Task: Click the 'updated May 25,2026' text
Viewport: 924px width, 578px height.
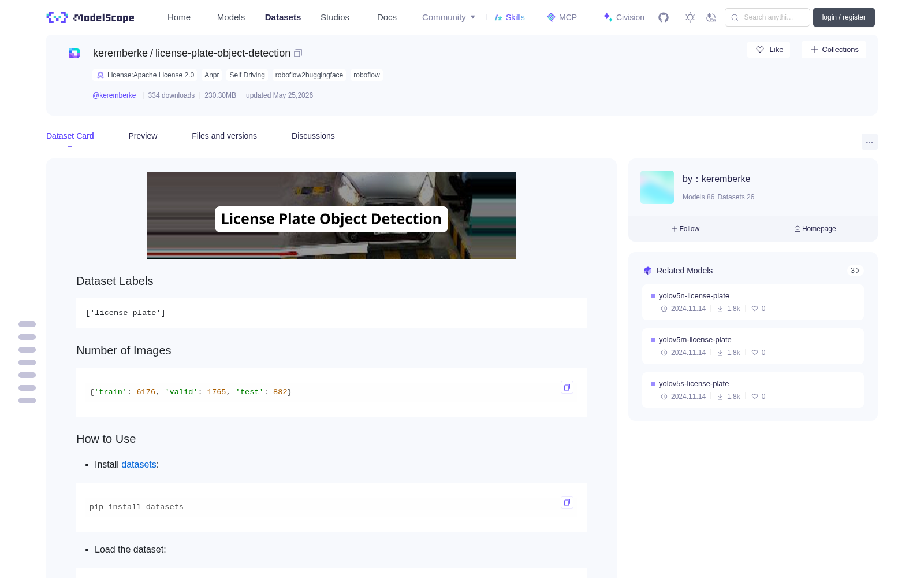Action: click(280, 95)
